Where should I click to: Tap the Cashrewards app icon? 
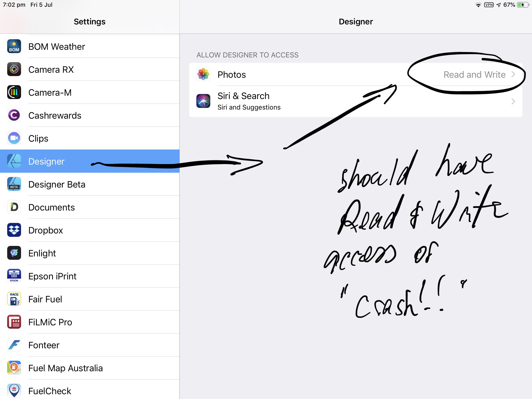(x=14, y=115)
